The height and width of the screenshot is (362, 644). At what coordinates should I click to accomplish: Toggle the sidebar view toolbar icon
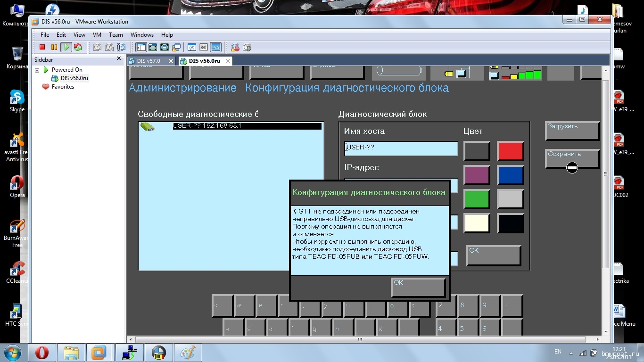[x=141, y=47]
